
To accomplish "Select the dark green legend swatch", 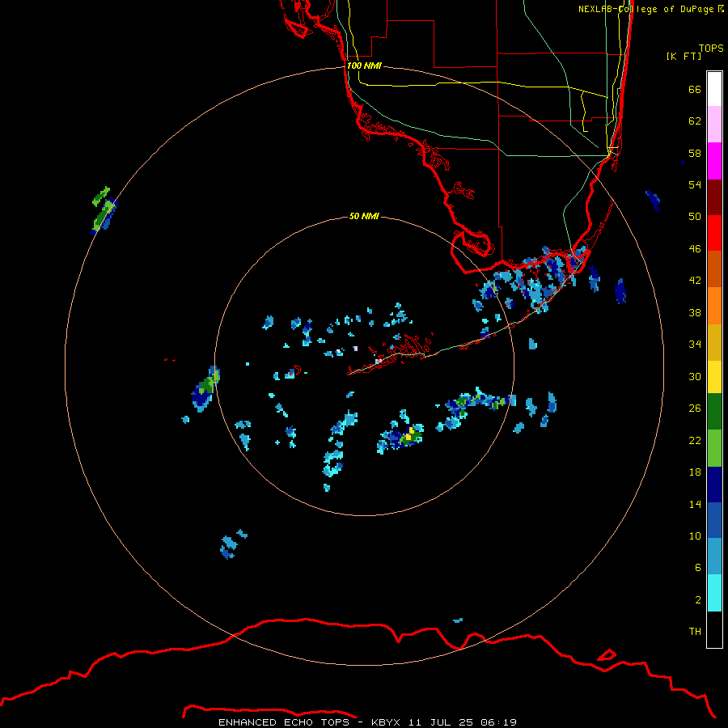I will click(714, 412).
